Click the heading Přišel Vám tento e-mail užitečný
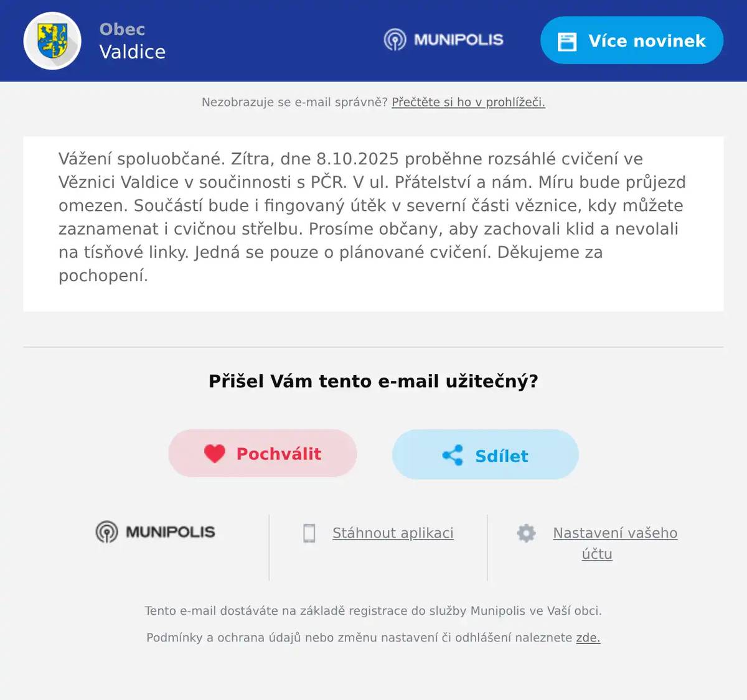Viewport: 747px width, 700px height. 374,381
